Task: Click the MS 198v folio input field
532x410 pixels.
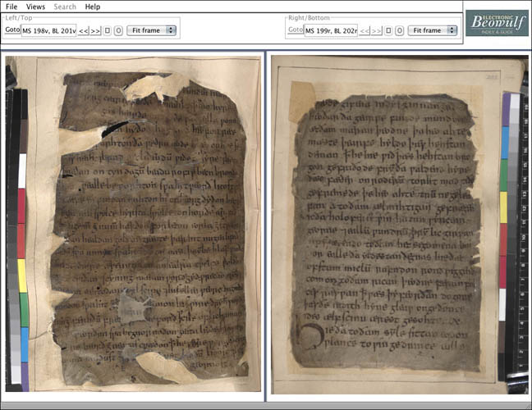Action: click(49, 30)
